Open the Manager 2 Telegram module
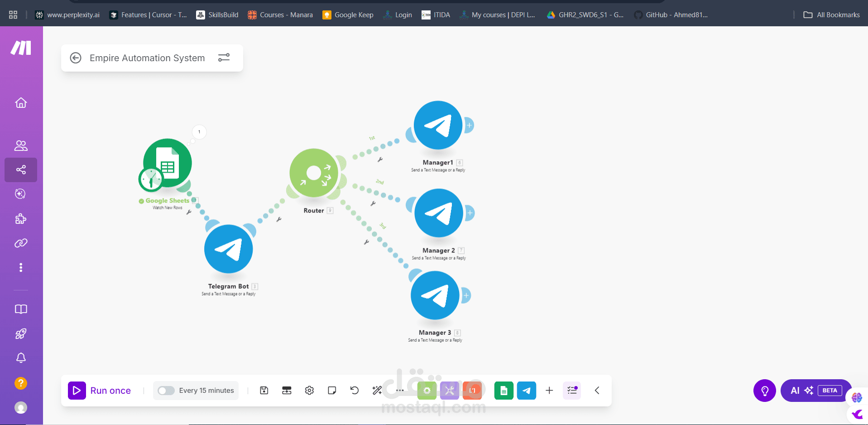 click(x=439, y=213)
